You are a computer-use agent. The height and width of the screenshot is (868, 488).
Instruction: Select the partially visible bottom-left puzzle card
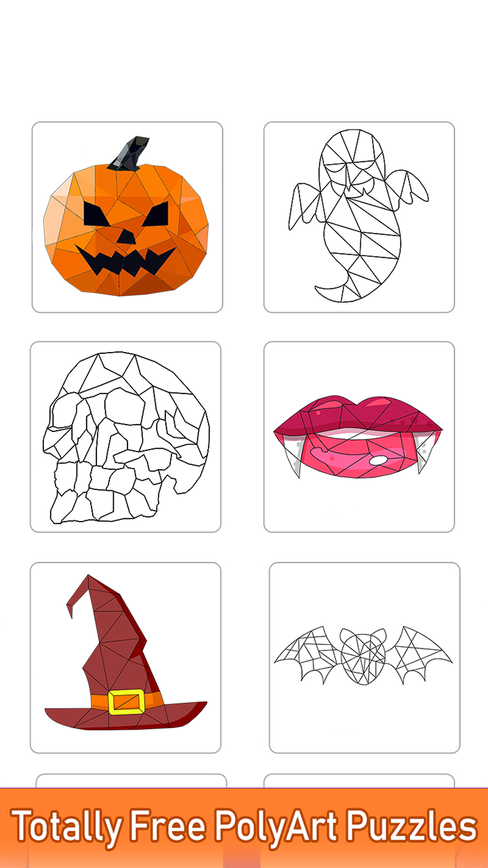click(131, 781)
